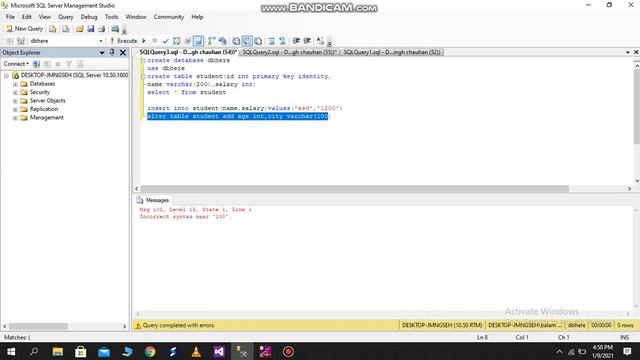The image size is (640, 360).
Task: Switch to the SQLQuery1.sql tab
Action: 392,52
